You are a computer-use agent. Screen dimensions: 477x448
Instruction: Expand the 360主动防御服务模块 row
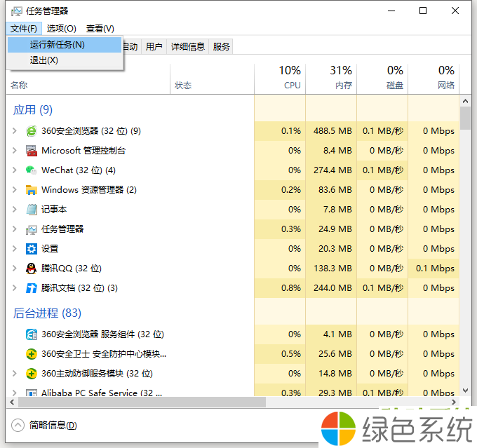pos(14,374)
